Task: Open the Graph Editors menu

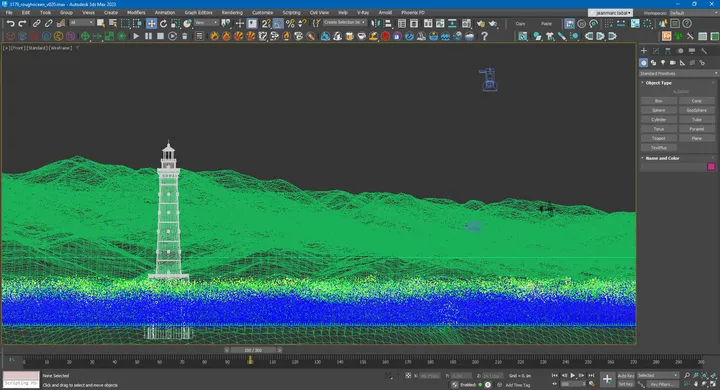Action: [198, 12]
